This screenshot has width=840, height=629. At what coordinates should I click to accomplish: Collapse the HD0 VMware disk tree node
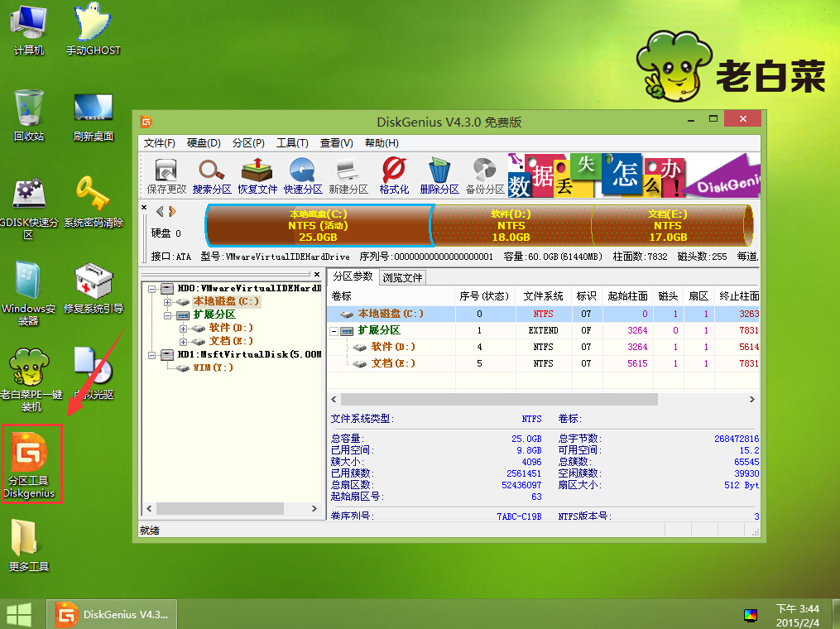coord(152,289)
